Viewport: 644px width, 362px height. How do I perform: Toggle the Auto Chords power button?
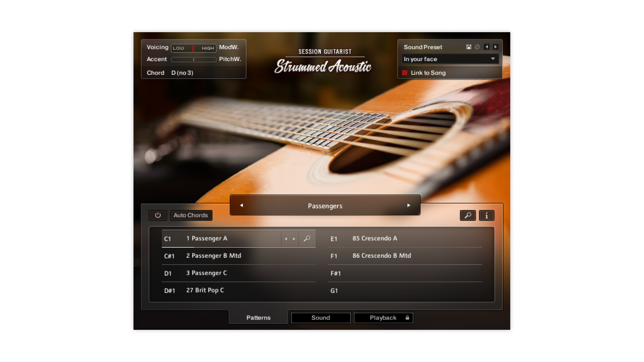pos(158,215)
